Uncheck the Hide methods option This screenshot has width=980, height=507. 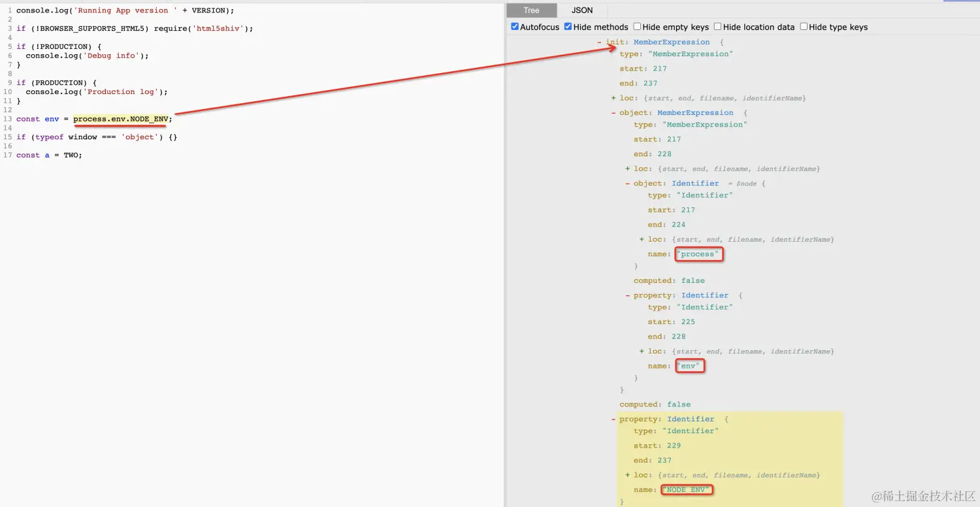pos(568,27)
